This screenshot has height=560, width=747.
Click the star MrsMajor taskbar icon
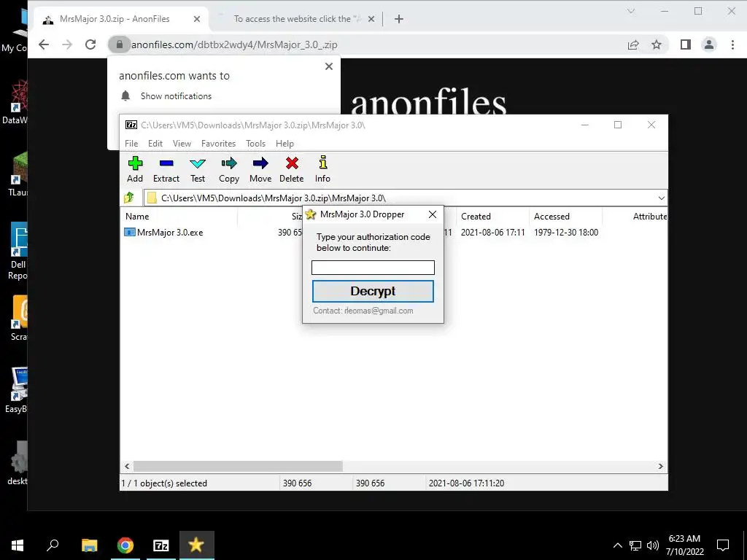coord(196,545)
